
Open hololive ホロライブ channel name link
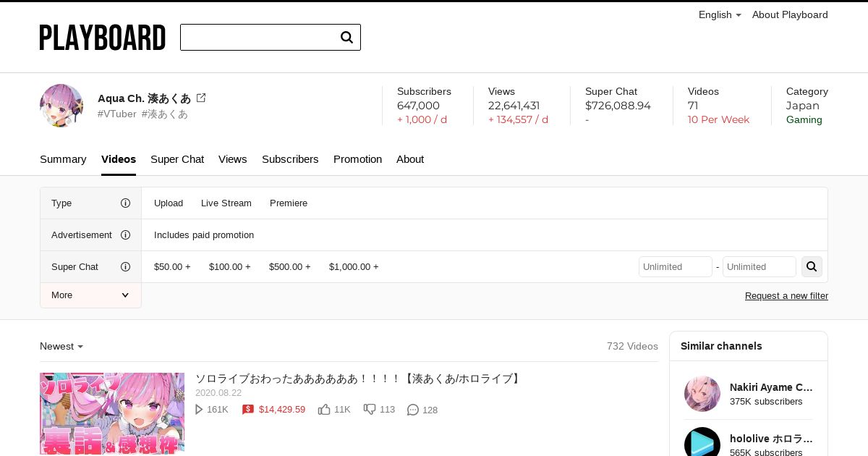(x=771, y=439)
